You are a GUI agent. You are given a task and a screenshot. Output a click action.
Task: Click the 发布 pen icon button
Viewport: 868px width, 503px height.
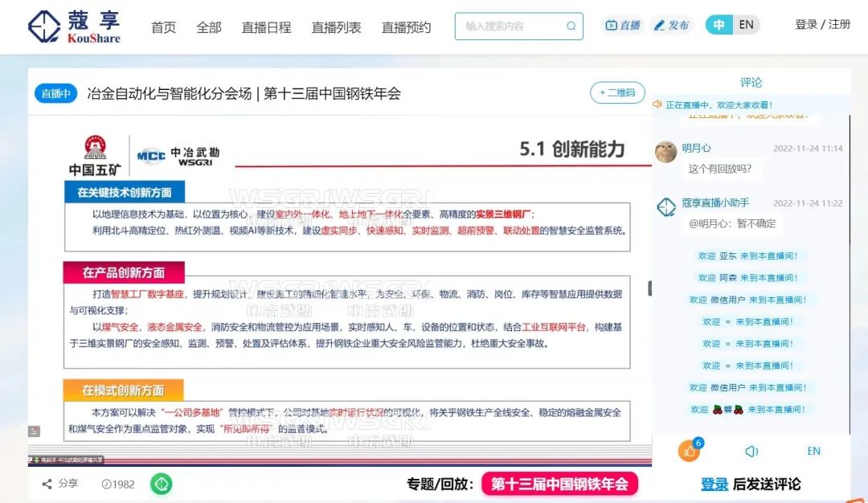[671, 25]
